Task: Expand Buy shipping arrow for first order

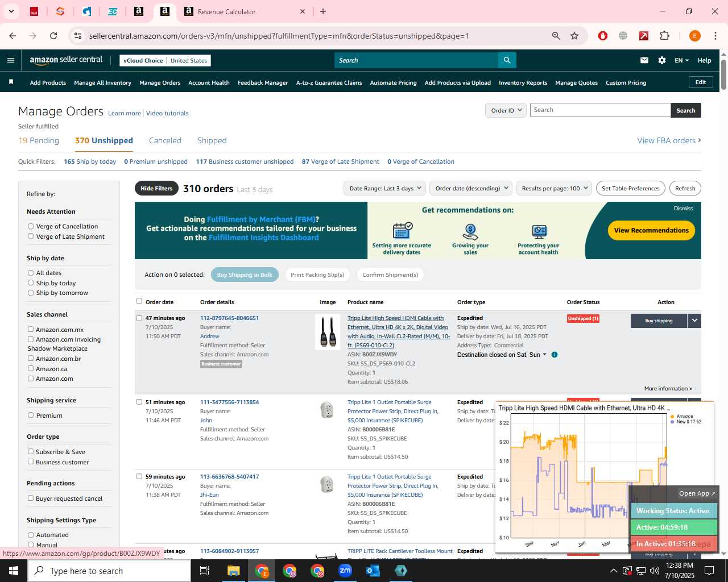Action: 694,321
